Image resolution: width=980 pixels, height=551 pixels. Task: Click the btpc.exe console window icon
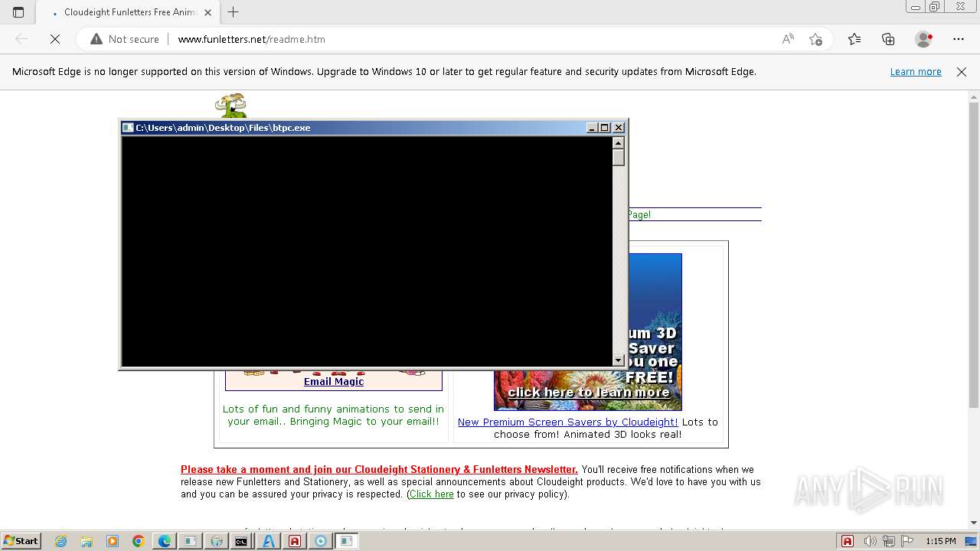(129, 128)
